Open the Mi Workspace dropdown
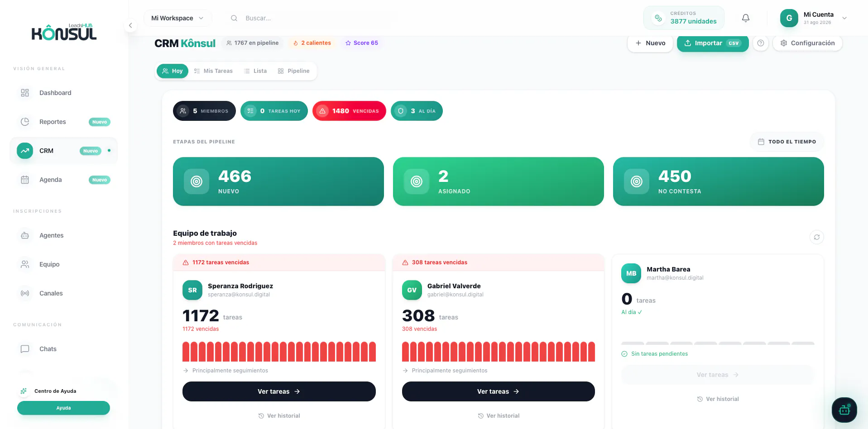Viewport: 868px width, 429px height. [x=177, y=18]
